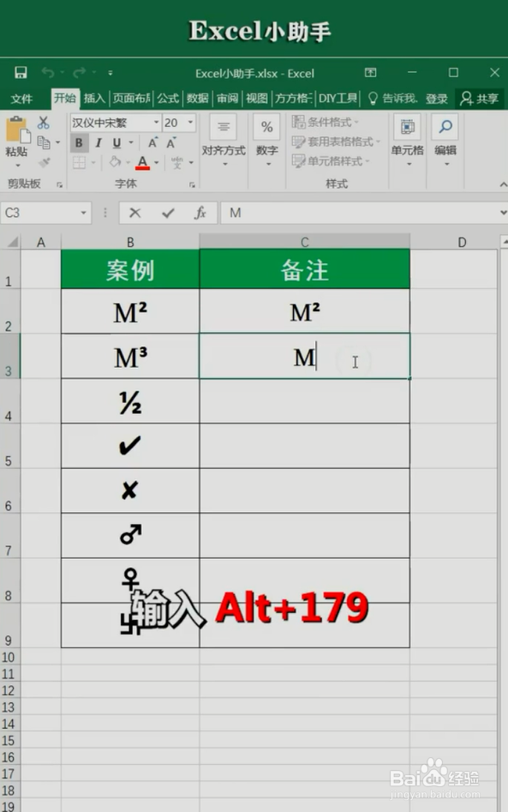Image resolution: width=508 pixels, height=812 pixels.
Task: Expand the 粘贴 options arrow
Action: click(x=18, y=165)
